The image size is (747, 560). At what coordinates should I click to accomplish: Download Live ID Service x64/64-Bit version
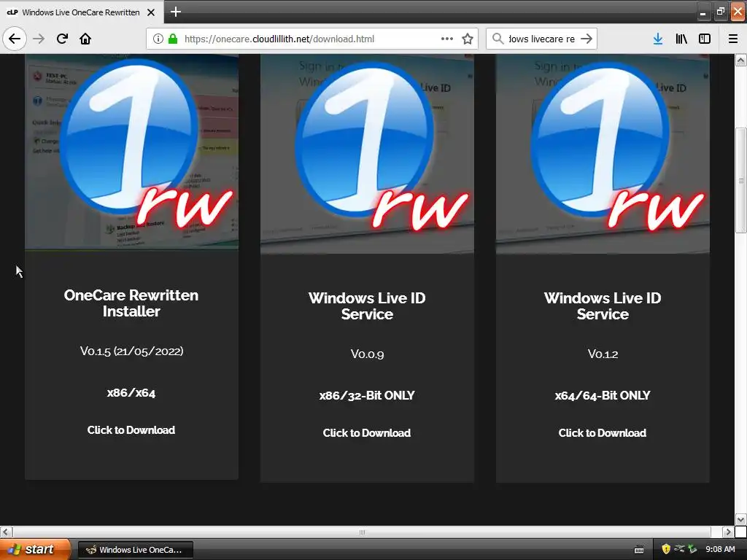click(x=602, y=433)
